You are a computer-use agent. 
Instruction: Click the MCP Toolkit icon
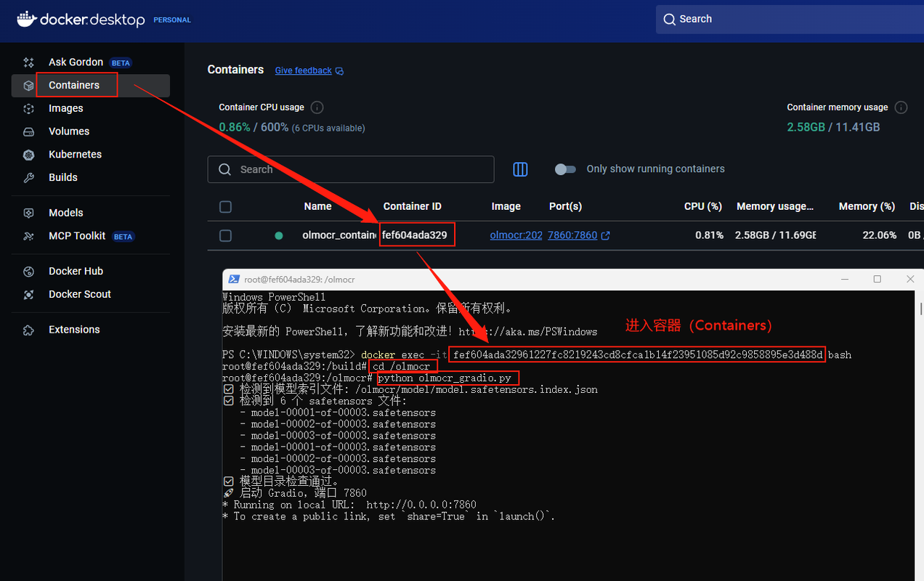29,236
